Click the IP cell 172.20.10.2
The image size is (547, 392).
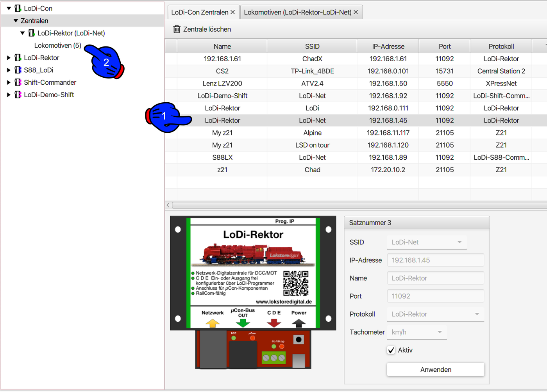click(388, 170)
